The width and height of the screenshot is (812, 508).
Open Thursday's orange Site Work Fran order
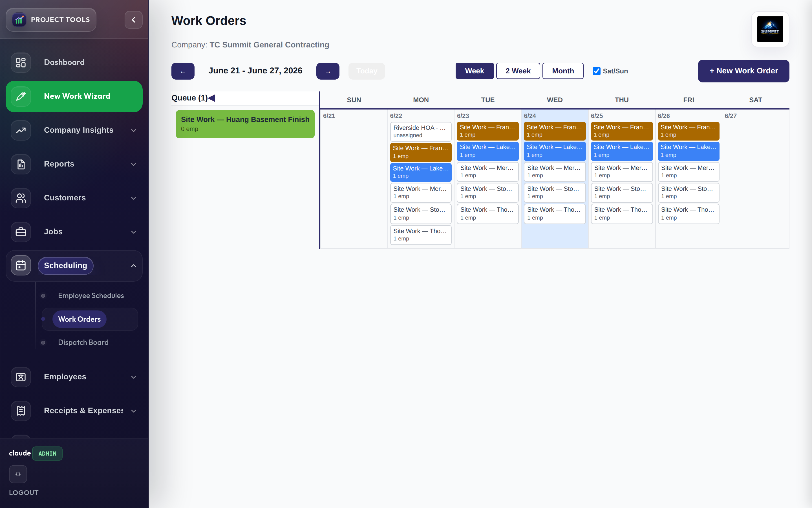pos(622,131)
